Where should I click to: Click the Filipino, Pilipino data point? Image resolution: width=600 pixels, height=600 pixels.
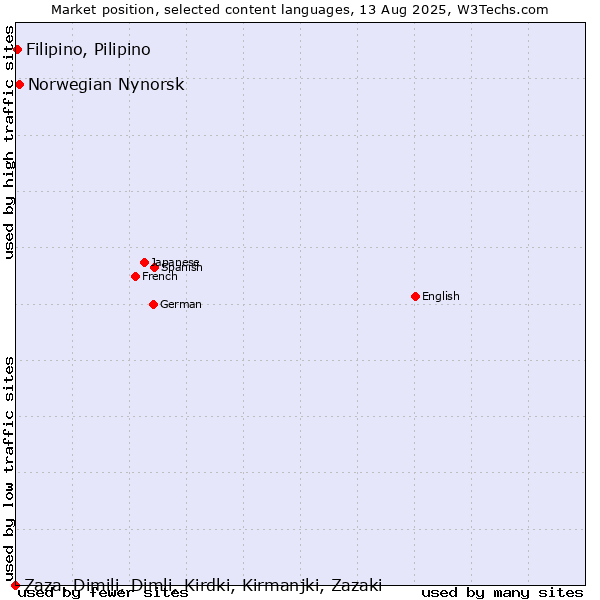pos(17,49)
